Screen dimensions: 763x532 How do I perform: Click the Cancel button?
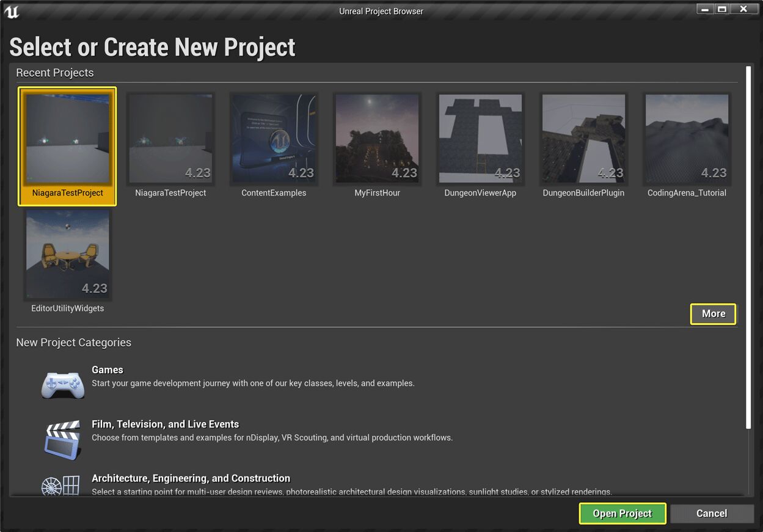(712, 513)
